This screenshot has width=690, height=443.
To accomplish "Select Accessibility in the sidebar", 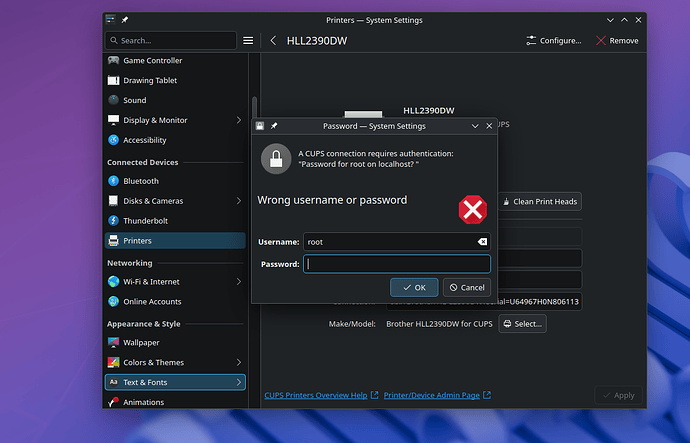I will (145, 140).
